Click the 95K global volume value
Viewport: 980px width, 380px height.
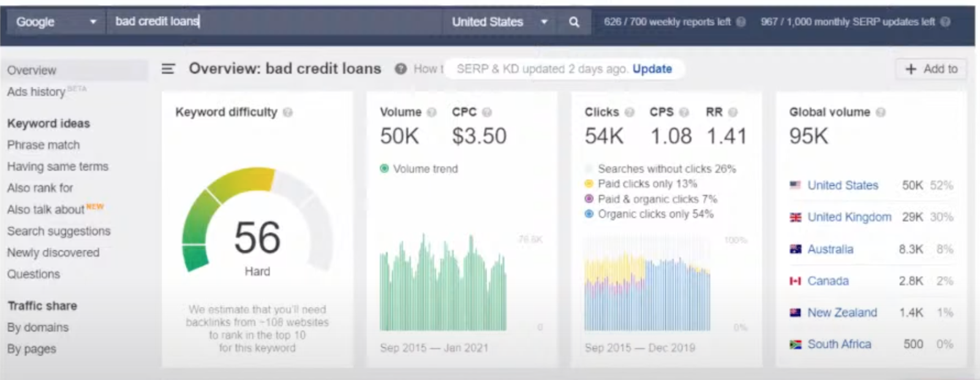point(809,136)
